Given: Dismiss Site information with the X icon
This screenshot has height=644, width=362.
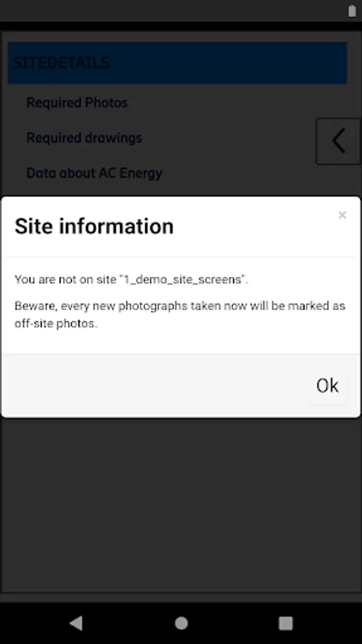Looking at the screenshot, I should pos(342,215).
